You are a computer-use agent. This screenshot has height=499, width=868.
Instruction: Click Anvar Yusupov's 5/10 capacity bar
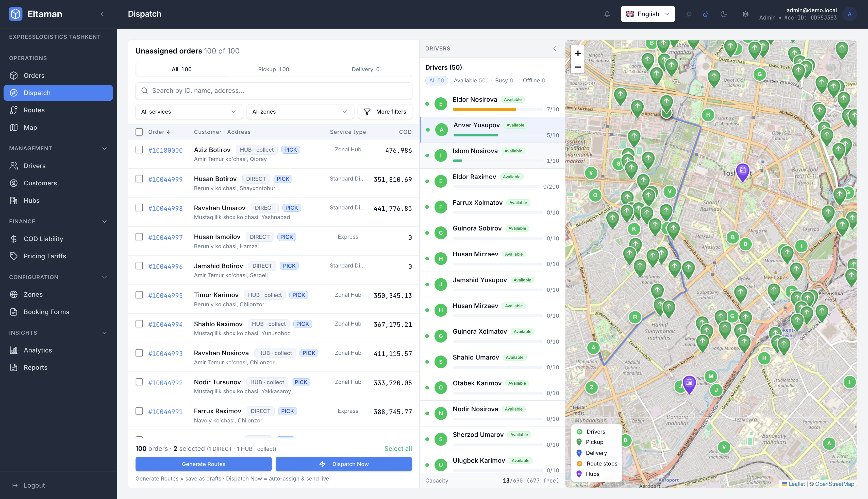pyautogui.click(x=498, y=135)
